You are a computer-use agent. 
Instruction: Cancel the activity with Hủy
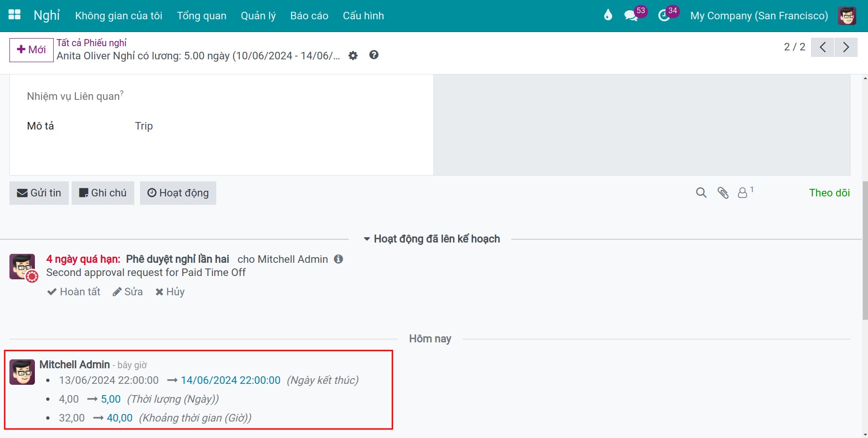(x=170, y=292)
